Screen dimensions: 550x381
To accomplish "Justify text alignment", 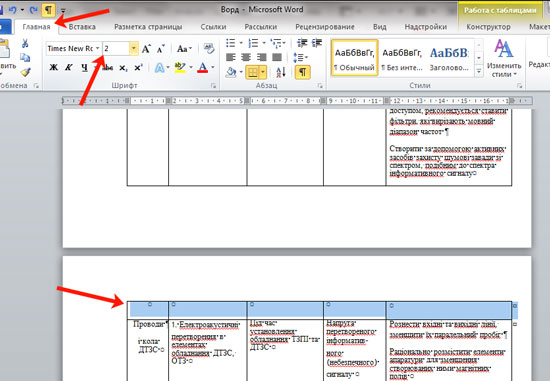I will pos(277,57).
